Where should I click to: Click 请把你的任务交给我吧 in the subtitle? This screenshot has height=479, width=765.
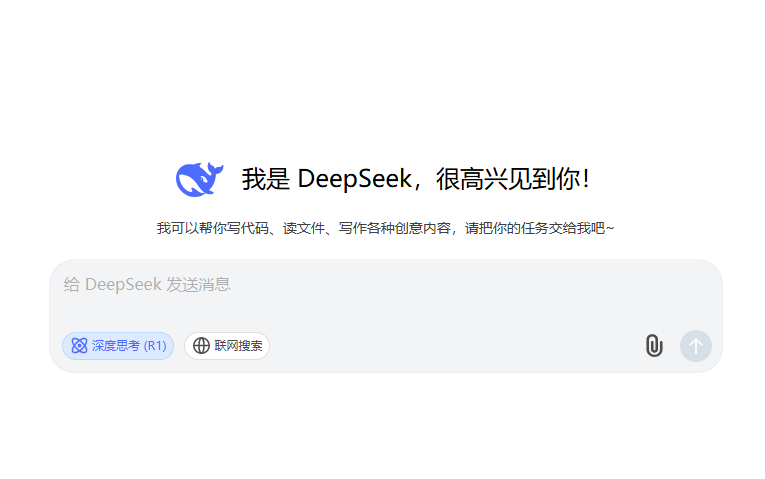tap(535, 228)
